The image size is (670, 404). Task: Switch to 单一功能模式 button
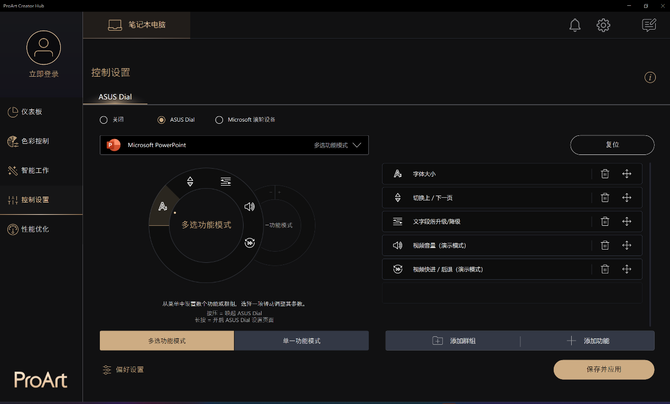coord(301,341)
